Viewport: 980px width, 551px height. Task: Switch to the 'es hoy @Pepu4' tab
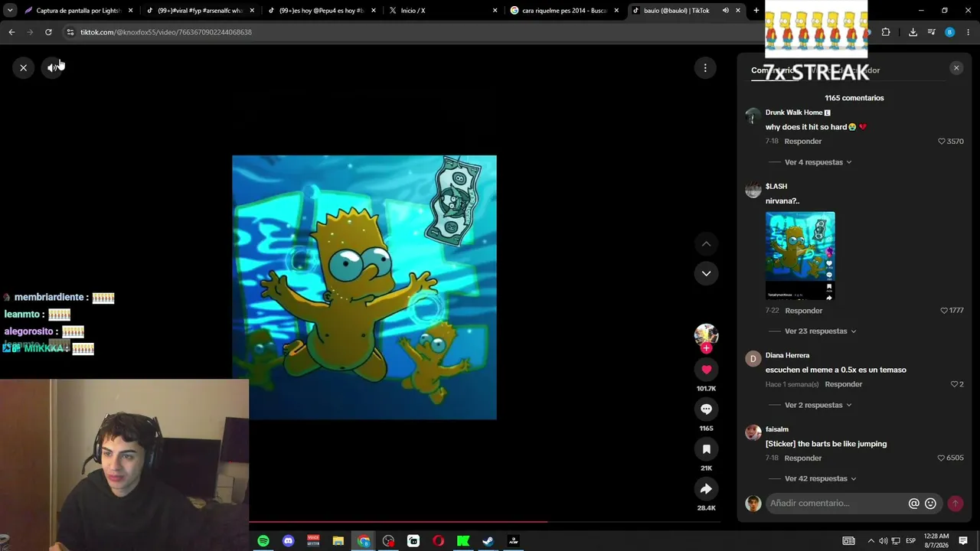point(321,11)
